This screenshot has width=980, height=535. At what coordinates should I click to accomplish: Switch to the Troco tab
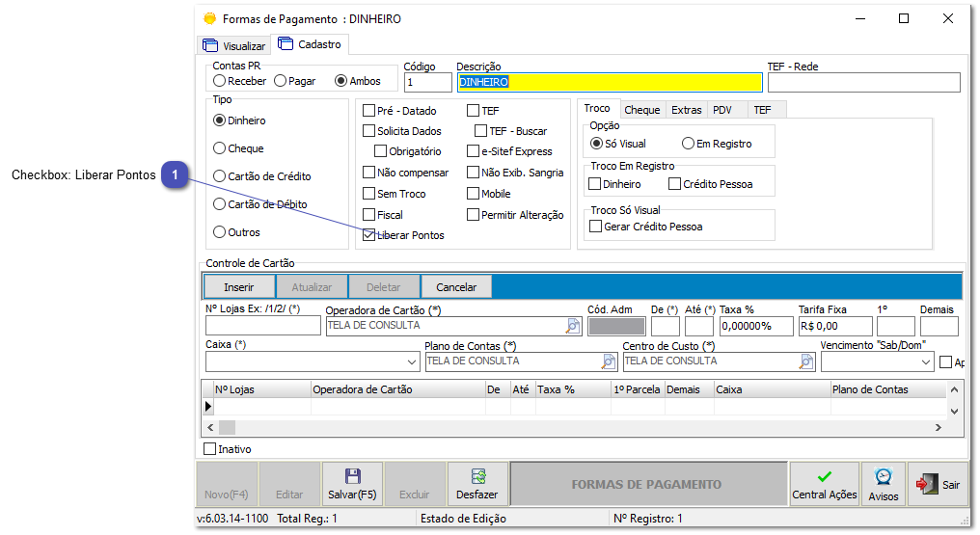(597, 108)
